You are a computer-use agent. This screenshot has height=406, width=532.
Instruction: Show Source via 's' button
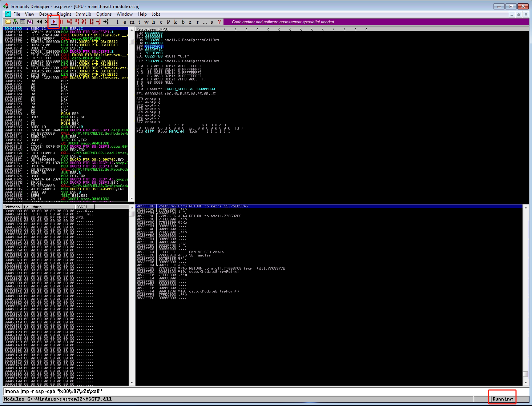pos(212,22)
